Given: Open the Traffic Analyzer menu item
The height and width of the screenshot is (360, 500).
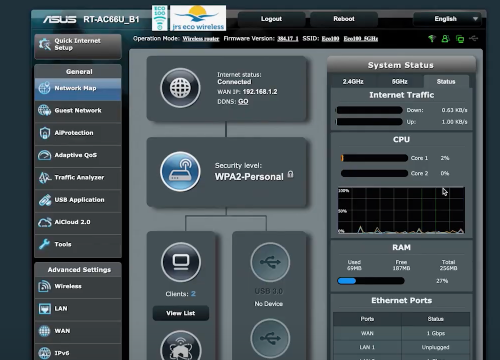Looking at the screenshot, I should click(x=78, y=178).
